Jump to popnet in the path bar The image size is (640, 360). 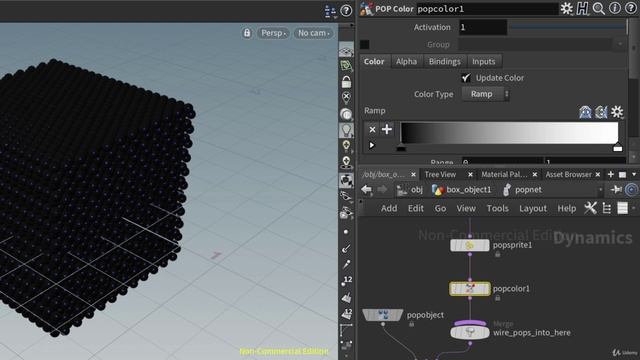(x=523, y=189)
